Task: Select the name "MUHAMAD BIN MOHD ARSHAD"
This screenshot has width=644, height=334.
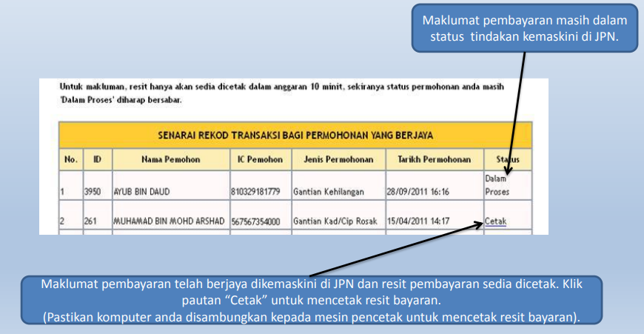Action: [169, 221]
